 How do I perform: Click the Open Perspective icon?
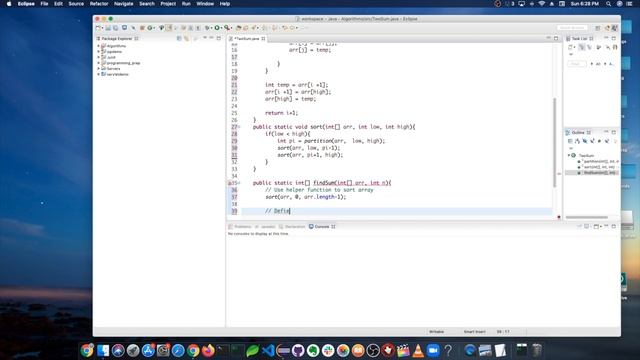[598, 28]
